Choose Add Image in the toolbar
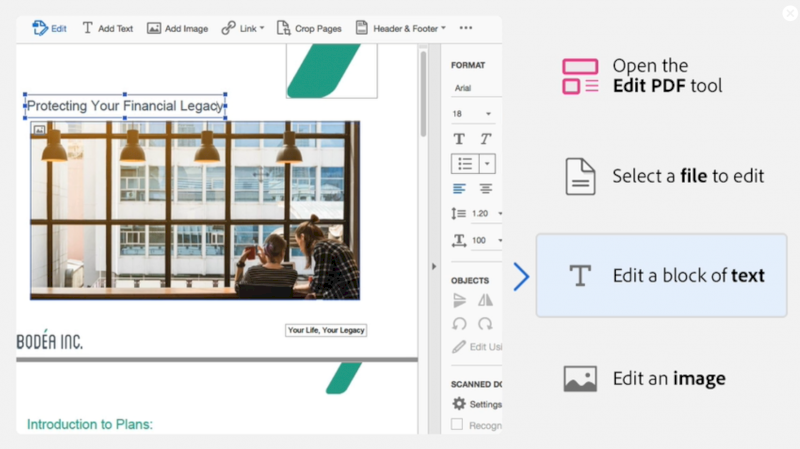The height and width of the screenshot is (449, 800). click(x=178, y=29)
